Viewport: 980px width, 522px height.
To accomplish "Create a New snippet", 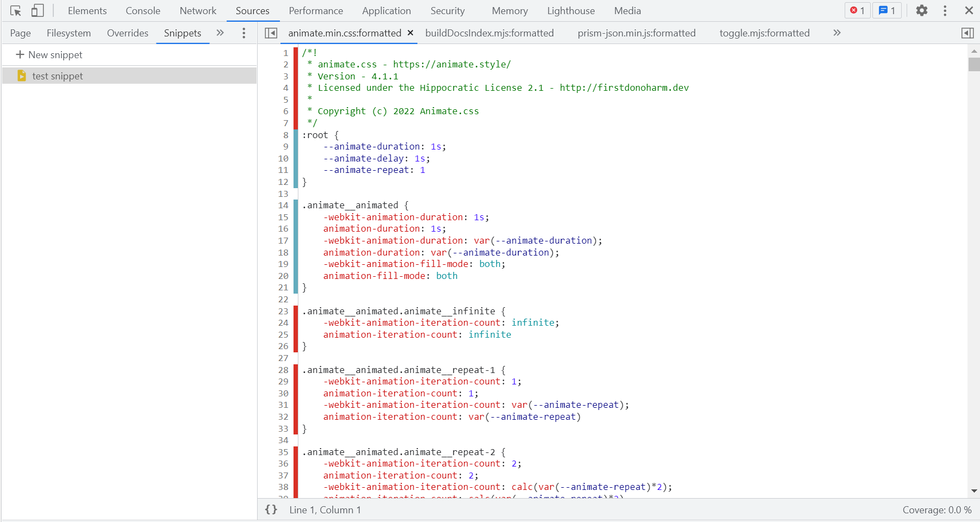I will click(x=49, y=55).
